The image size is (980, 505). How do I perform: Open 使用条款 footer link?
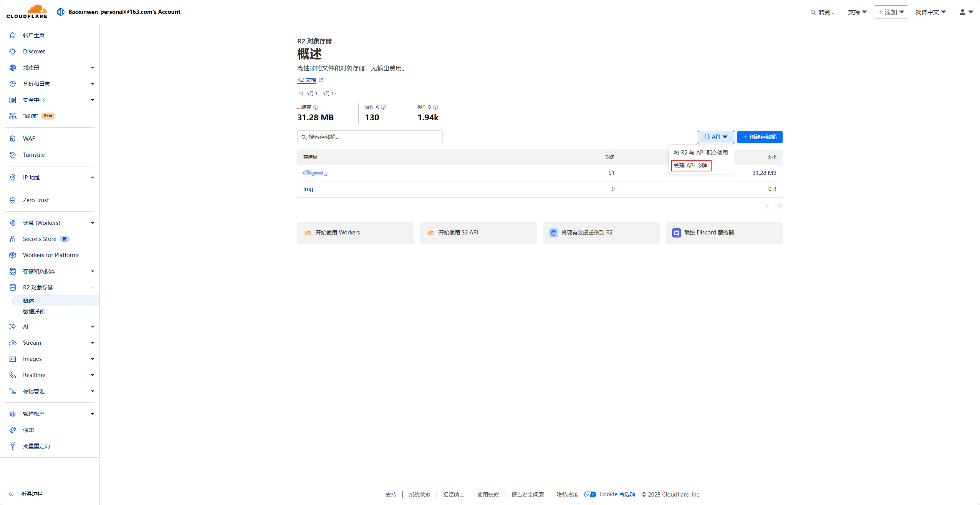click(488, 495)
